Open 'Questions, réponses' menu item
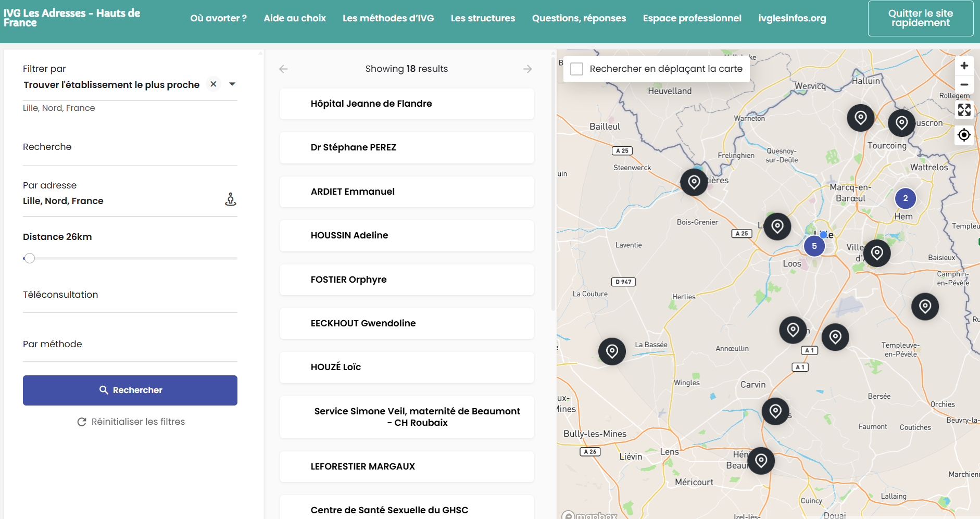 point(579,18)
